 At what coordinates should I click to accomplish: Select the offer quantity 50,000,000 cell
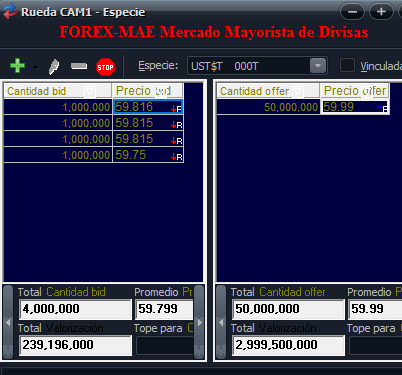click(268, 107)
